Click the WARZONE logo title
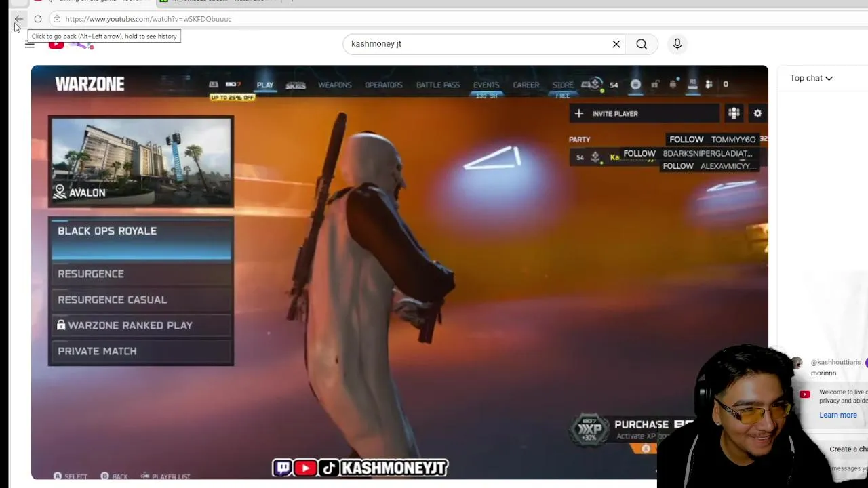 tap(90, 84)
